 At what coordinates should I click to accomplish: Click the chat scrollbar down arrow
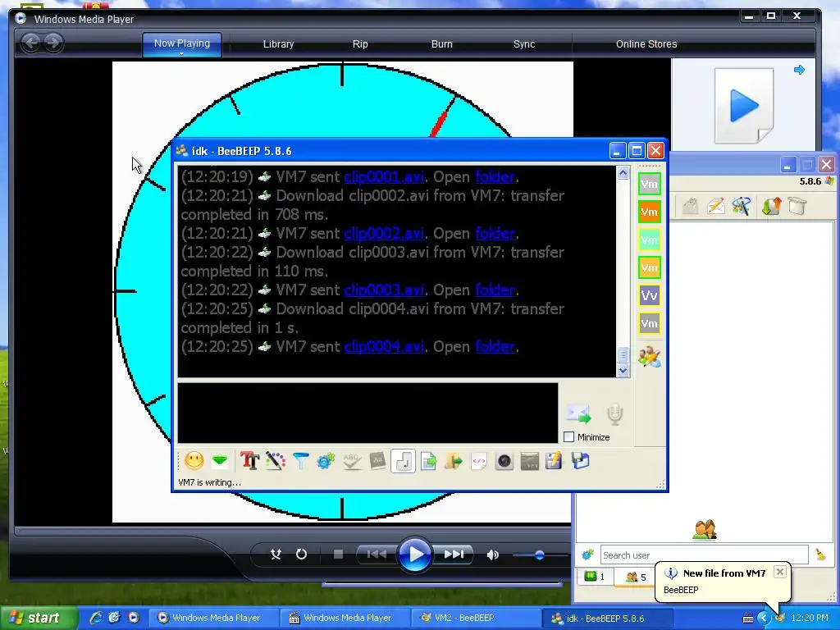[x=623, y=370]
